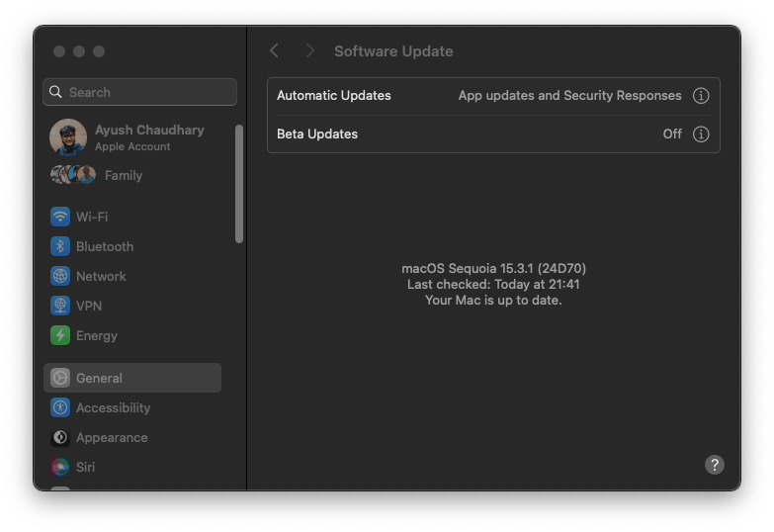Select the Family label in the sidebar
774x532 pixels.
[124, 175]
